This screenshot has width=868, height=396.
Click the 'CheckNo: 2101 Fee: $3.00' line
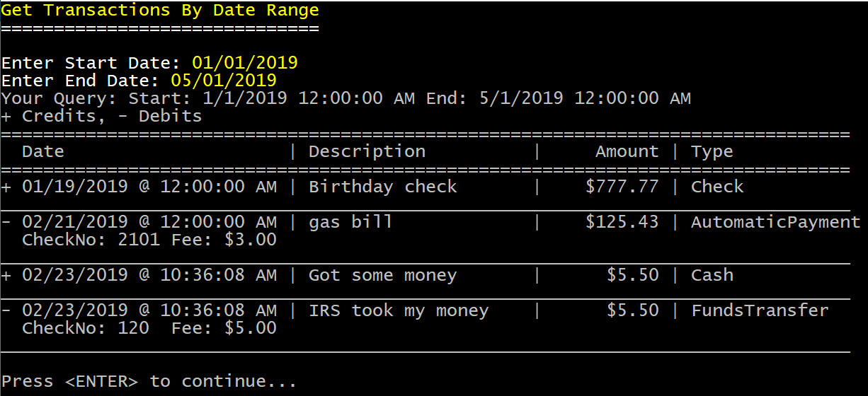pos(149,240)
